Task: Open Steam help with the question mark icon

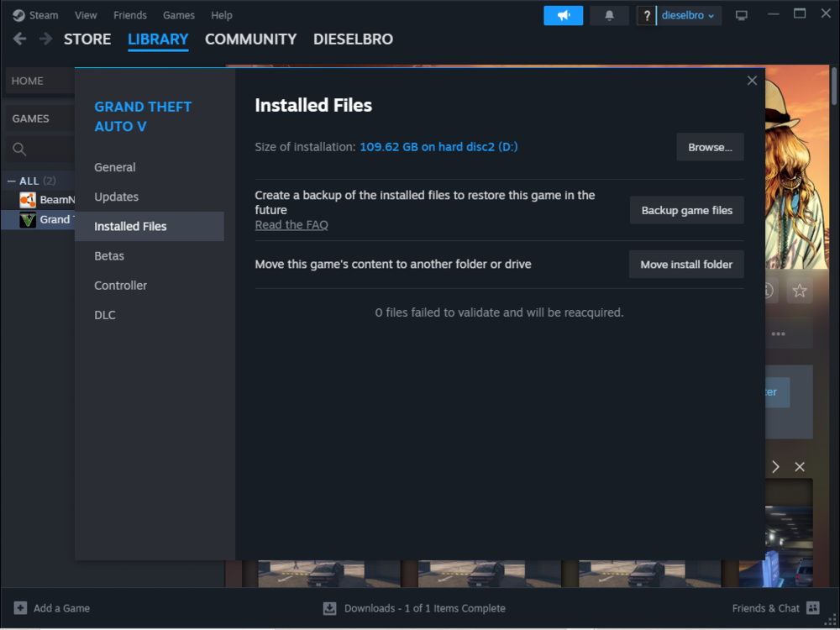Action: (x=646, y=15)
